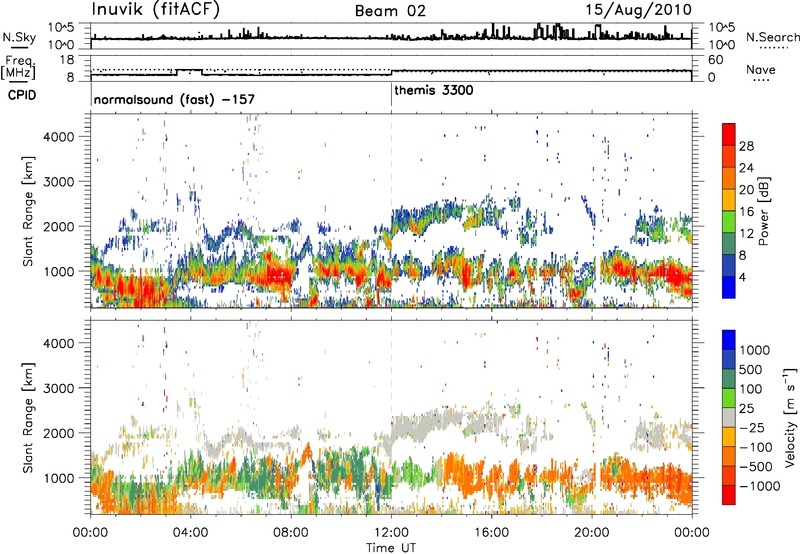
Task: Click the "2000" tick of the velocity panel
Action: click(59, 433)
